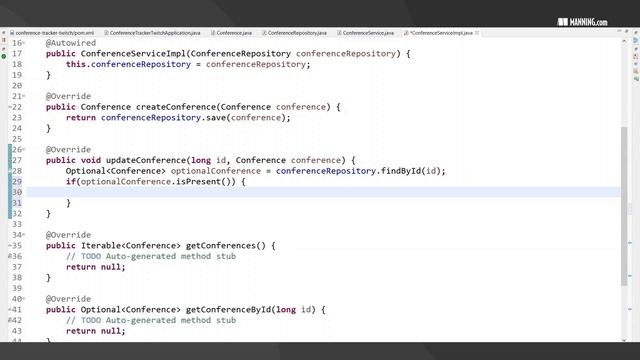Click the override marker on line 35

click(10, 245)
